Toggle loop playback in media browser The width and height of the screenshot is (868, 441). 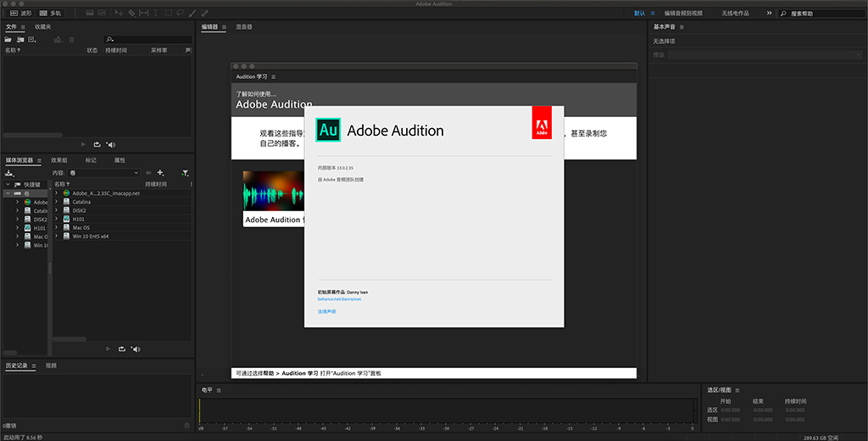[x=122, y=349]
